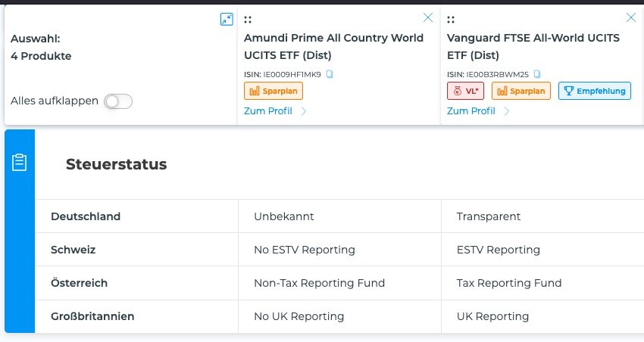
Task: Toggle the Alles aufklappen switch
Action: pos(118,101)
